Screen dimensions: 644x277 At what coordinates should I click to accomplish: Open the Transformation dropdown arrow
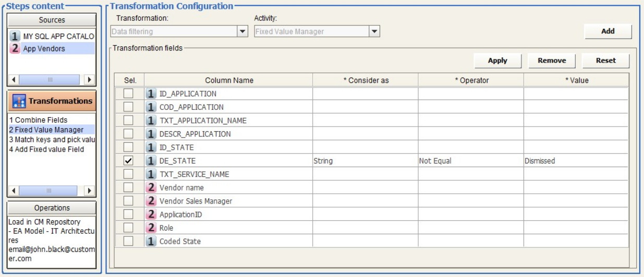tap(242, 32)
